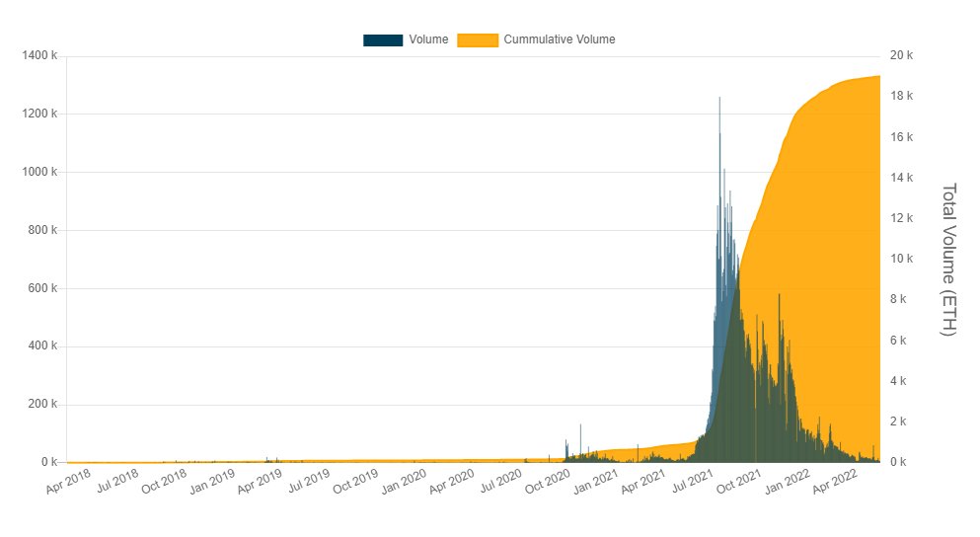Image resolution: width=980 pixels, height=537 pixels.
Task: Click the 'Jul 2021' date label
Action: click(x=693, y=482)
